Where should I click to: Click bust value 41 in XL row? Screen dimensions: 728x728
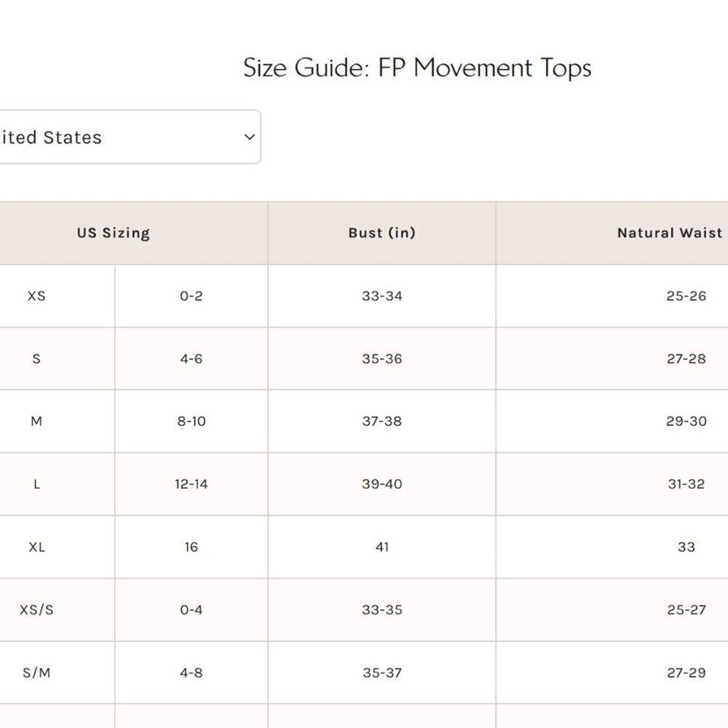[x=382, y=547]
